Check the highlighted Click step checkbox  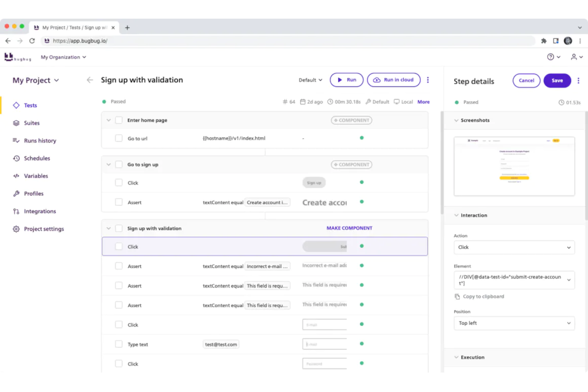[x=119, y=246]
